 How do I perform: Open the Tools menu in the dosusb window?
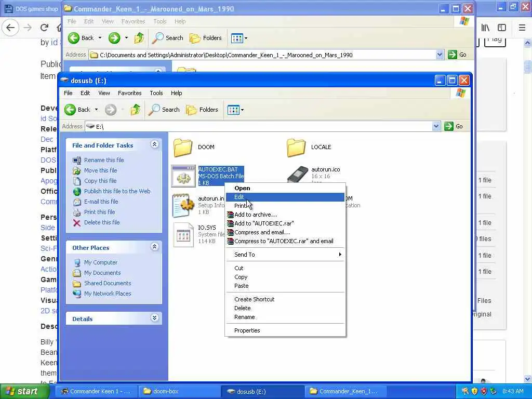coord(156,93)
